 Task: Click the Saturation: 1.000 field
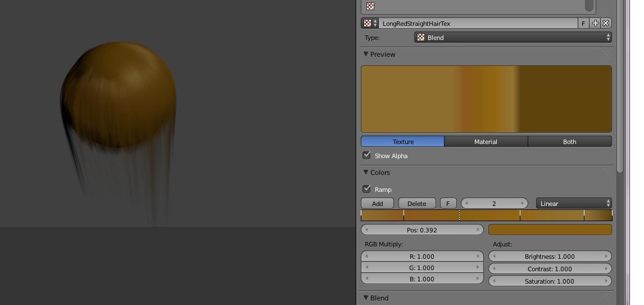(x=550, y=281)
